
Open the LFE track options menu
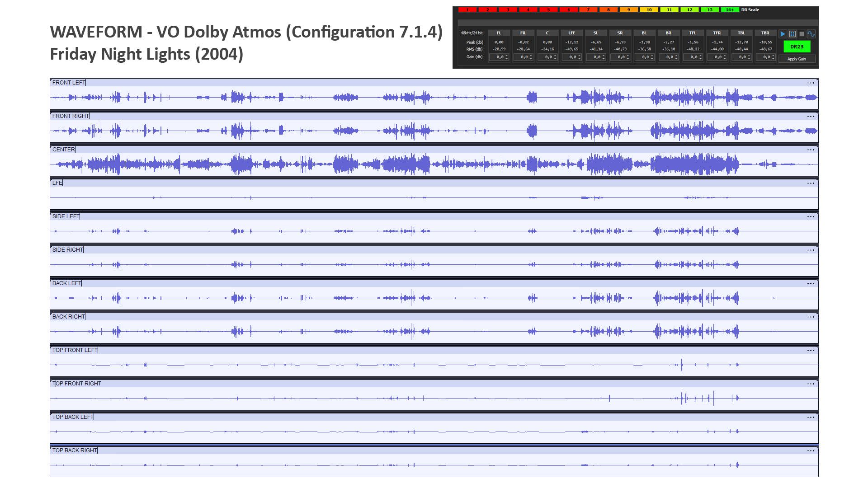811,183
